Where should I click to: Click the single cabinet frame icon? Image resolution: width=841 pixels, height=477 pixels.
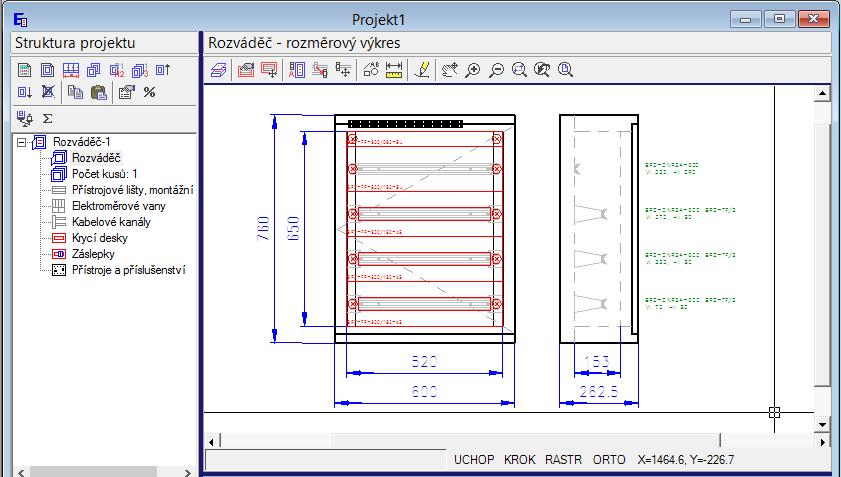pos(47,70)
